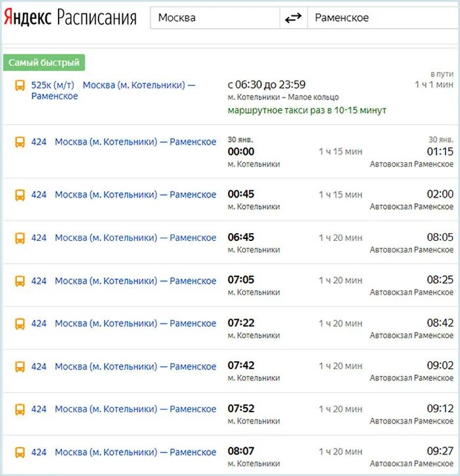
Task: Click departure time 07:52
Action: 241,408
